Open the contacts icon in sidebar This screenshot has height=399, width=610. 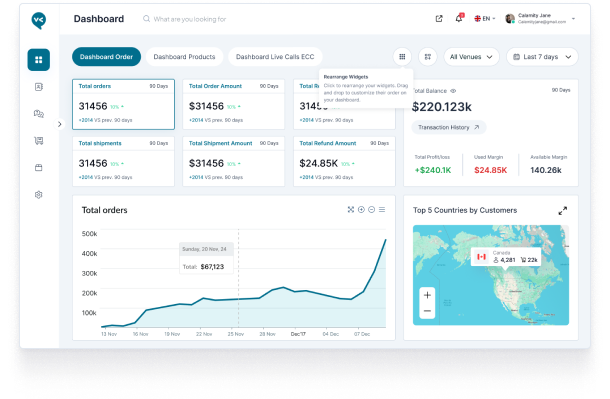click(x=39, y=87)
